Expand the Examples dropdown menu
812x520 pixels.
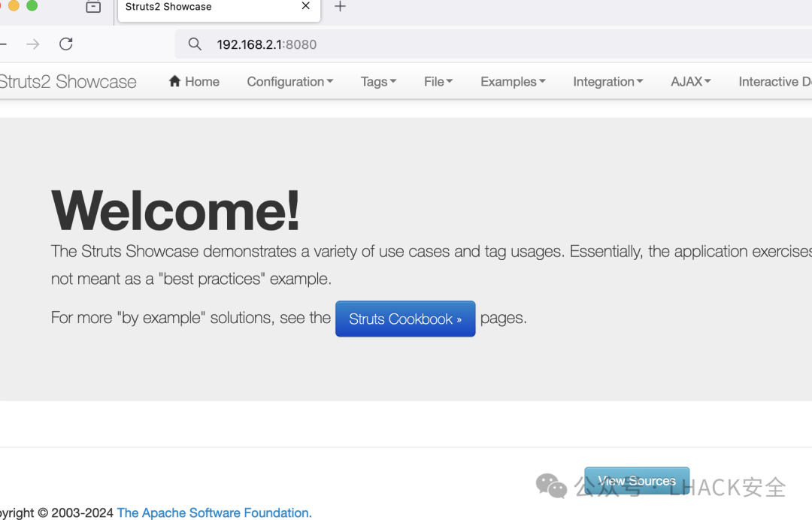513,82
